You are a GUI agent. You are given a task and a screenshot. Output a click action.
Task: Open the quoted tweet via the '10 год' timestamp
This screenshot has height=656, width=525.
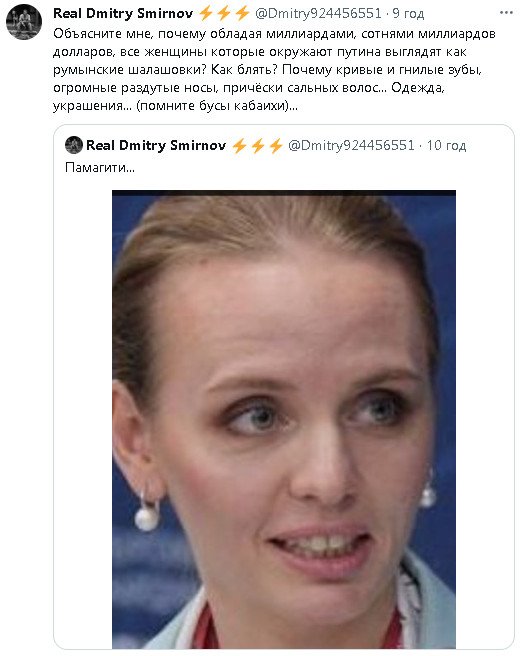[x=446, y=146]
